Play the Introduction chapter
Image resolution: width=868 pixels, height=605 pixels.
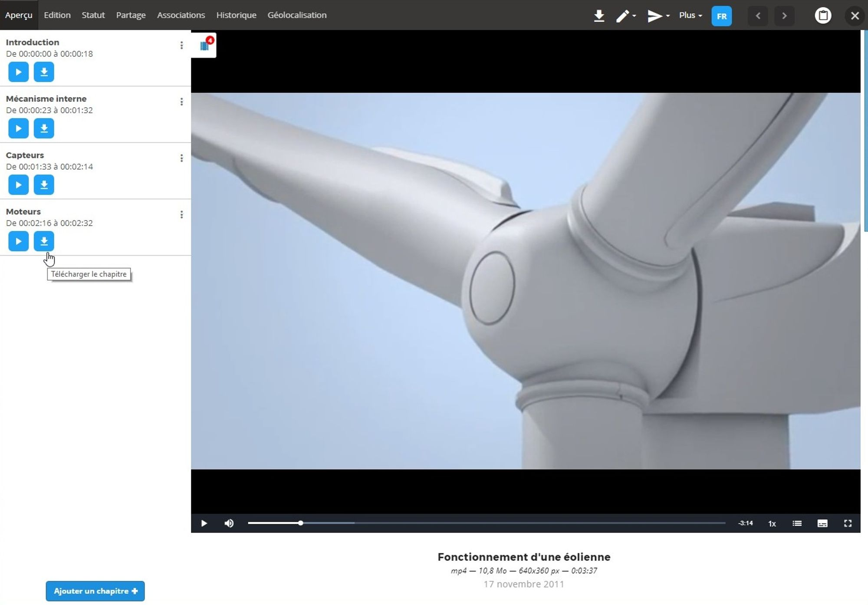click(x=18, y=72)
